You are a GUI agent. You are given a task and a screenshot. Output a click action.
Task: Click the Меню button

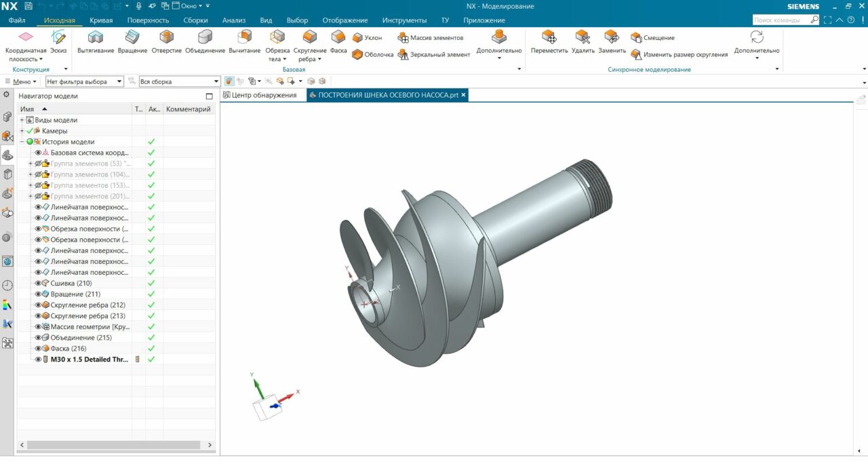tap(21, 81)
